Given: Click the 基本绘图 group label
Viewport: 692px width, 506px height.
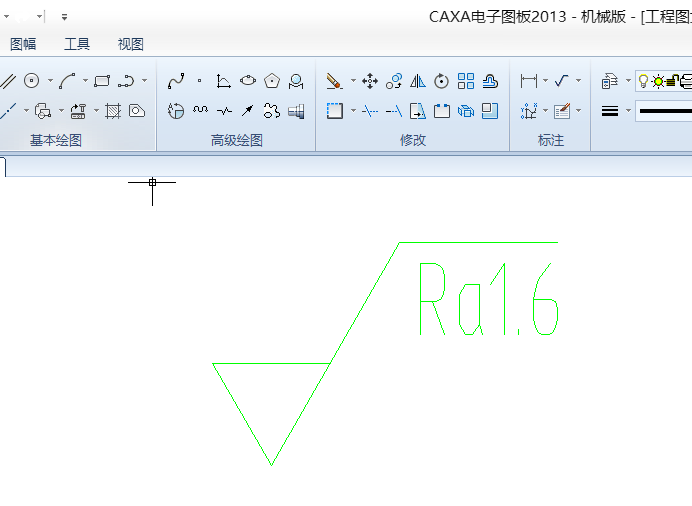Looking at the screenshot, I should click(56, 141).
